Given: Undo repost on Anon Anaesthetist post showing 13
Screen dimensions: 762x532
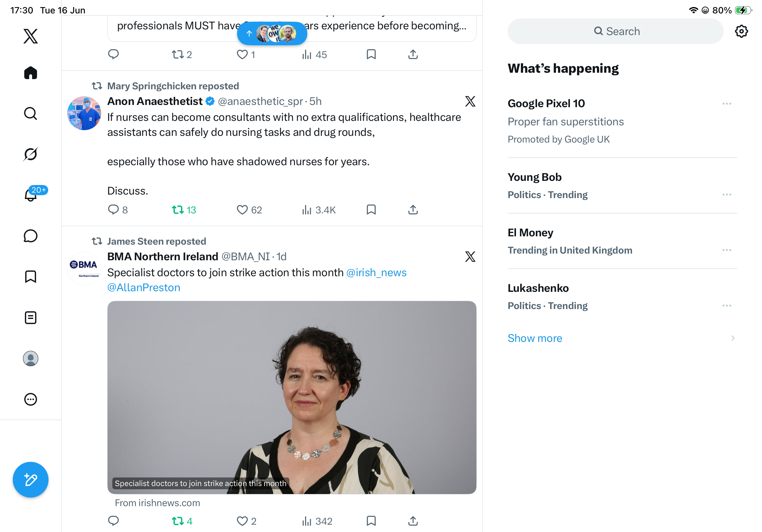Looking at the screenshot, I should [x=184, y=210].
